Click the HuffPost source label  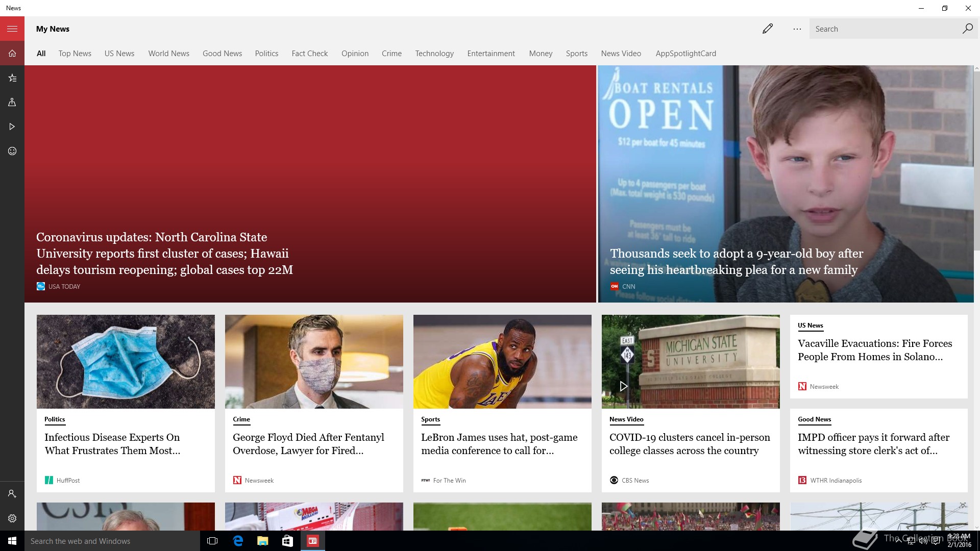tap(68, 481)
